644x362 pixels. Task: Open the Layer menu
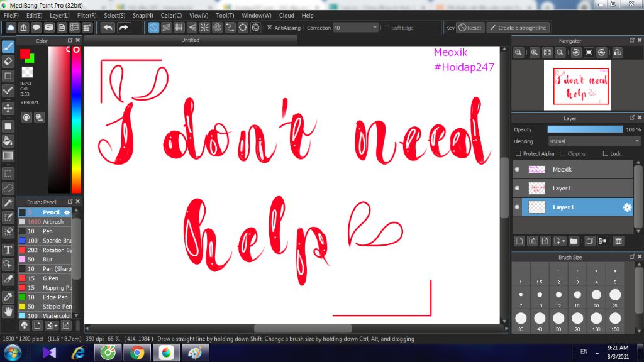pyautogui.click(x=60, y=16)
